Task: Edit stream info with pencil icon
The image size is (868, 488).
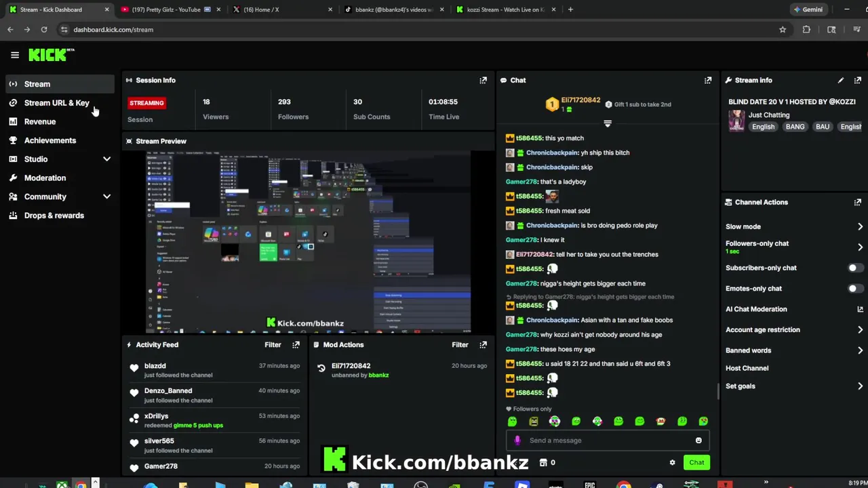Action: click(x=840, y=80)
